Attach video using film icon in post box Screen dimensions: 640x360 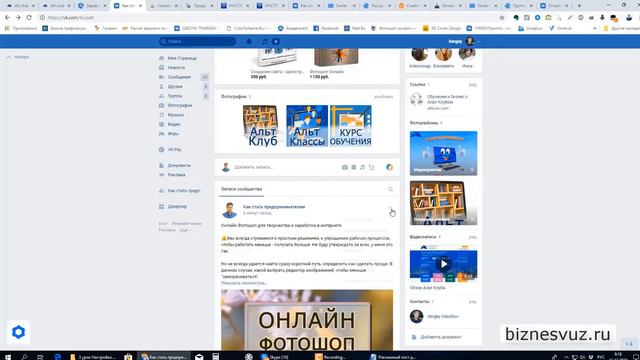coord(354,167)
